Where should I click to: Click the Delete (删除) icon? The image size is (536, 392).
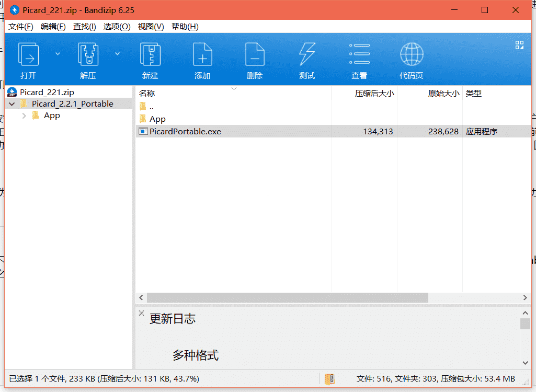tap(255, 54)
